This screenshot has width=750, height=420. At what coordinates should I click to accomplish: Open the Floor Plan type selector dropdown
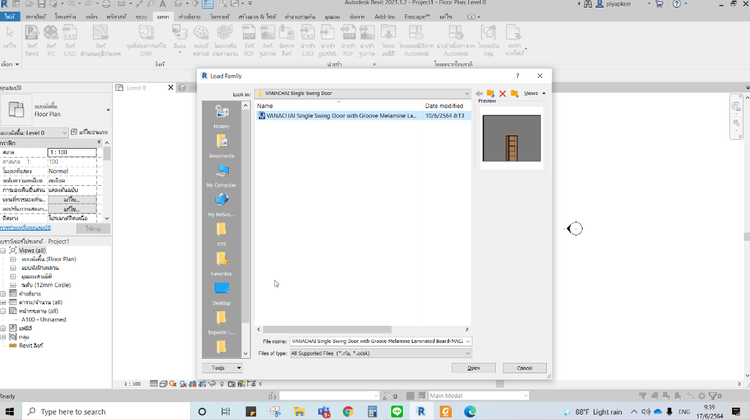(108, 110)
